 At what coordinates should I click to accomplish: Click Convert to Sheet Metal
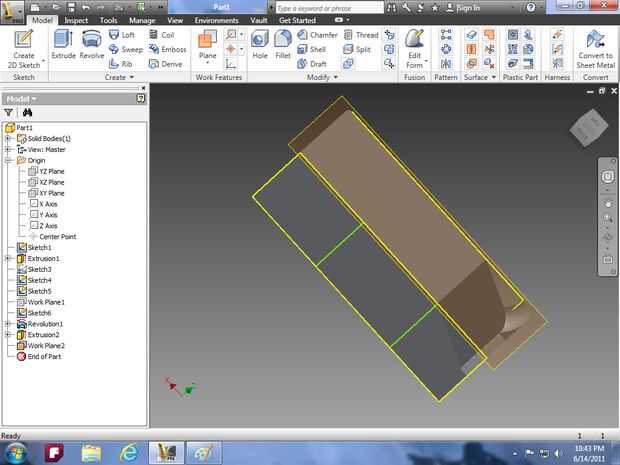point(595,49)
